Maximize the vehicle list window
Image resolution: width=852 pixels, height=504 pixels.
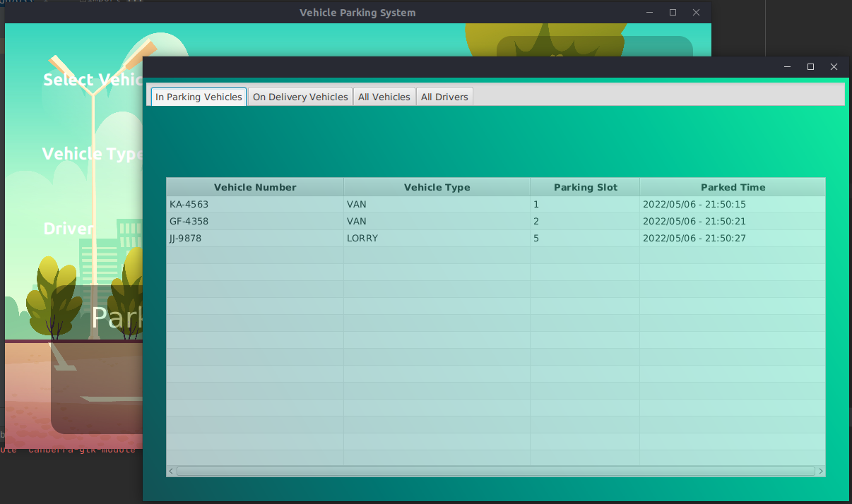810,66
